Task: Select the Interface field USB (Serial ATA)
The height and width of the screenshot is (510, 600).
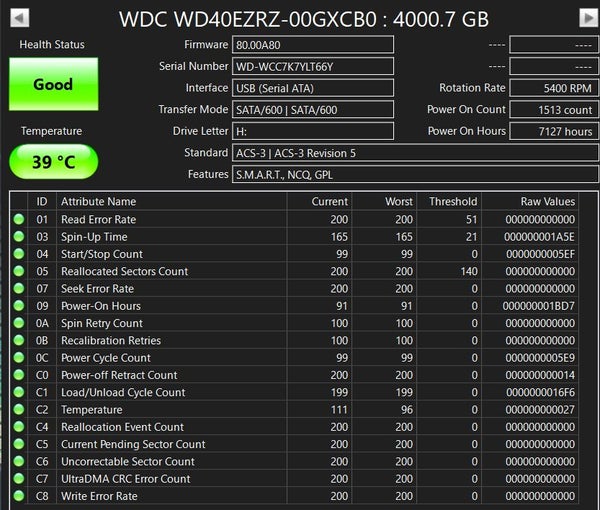Action: [313, 88]
